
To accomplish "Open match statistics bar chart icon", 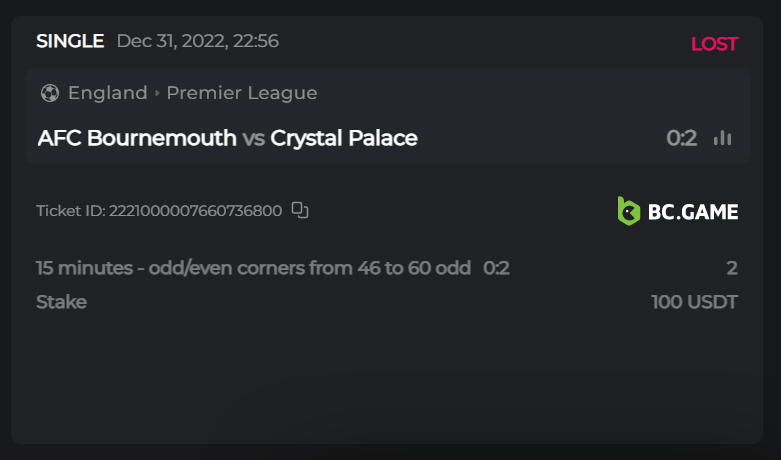I will click(x=723, y=138).
